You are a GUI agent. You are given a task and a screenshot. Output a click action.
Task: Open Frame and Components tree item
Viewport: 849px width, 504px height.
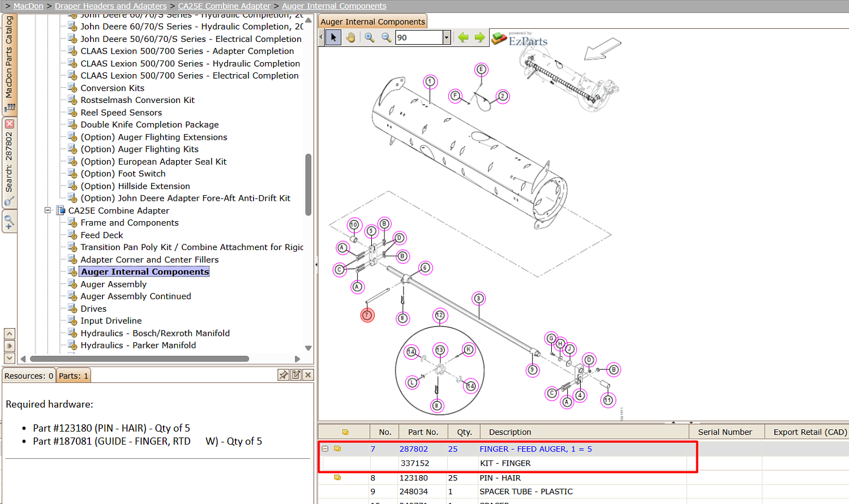[x=130, y=223]
